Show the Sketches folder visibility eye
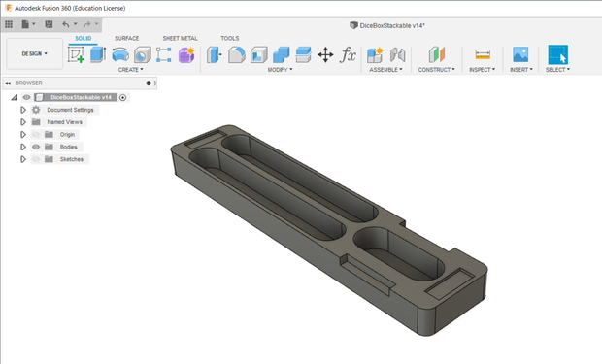The height and width of the screenshot is (364, 602). tap(36, 159)
